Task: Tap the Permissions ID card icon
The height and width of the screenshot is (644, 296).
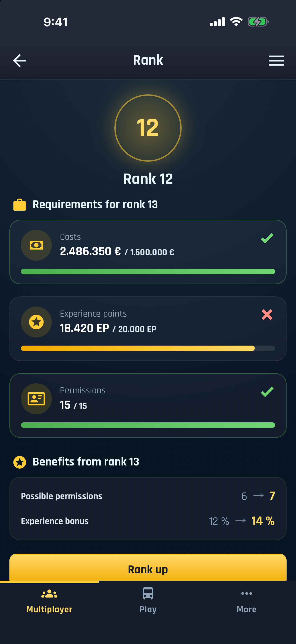Action: (36, 399)
